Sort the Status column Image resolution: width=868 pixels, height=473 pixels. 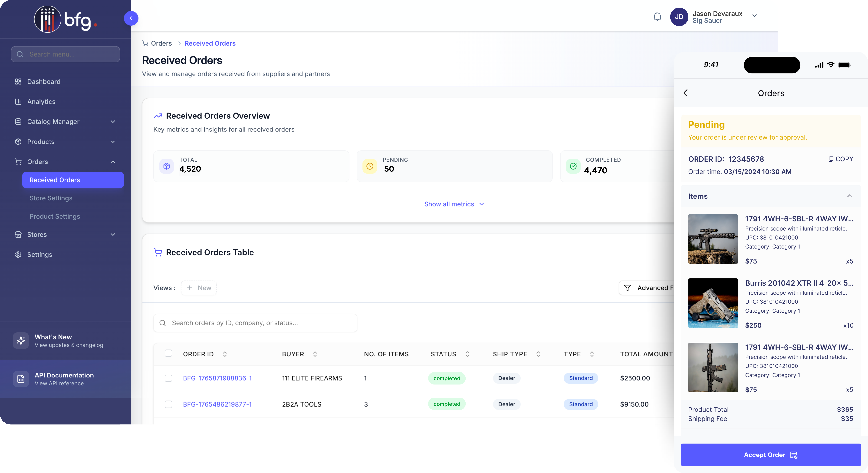(x=467, y=354)
